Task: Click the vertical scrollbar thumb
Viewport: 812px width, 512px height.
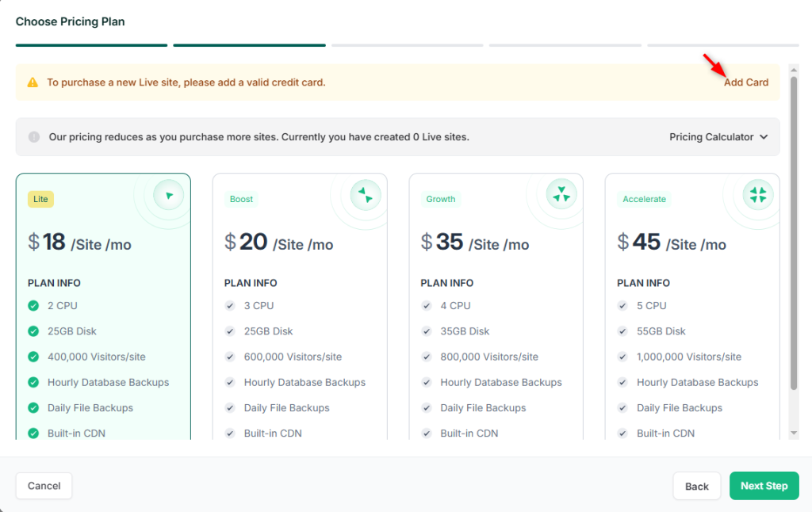Action: (x=794, y=233)
